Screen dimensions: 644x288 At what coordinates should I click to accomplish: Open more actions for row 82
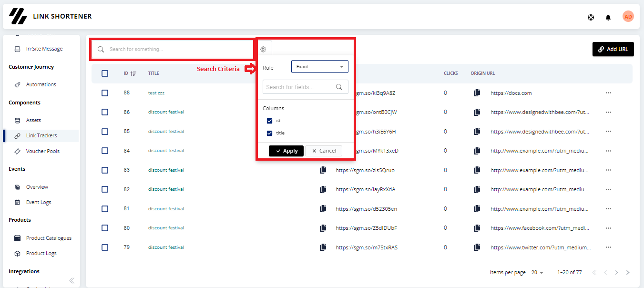coord(608,189)
